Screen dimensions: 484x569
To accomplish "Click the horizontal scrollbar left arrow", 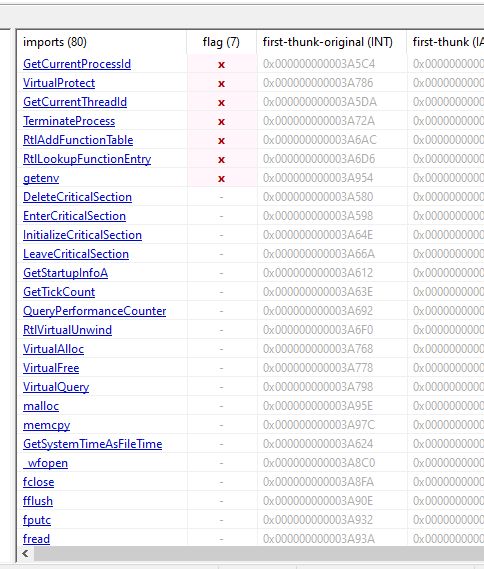I will (25, 553).
